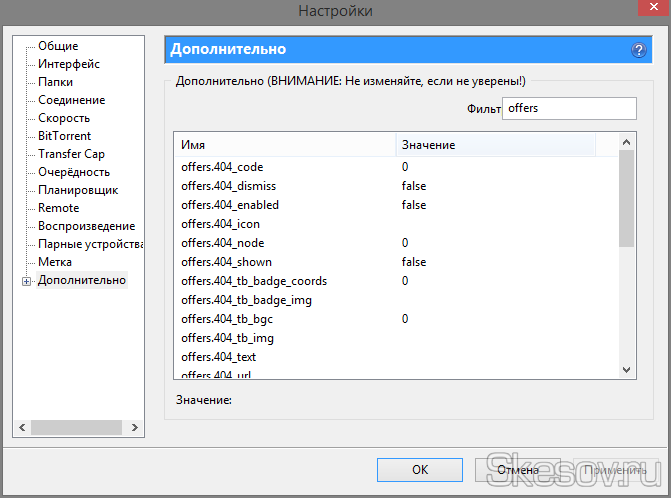Click the vertical scrollbar thumb in list
The height and width of the screenshot is (498, 671).
click(626, 198)
